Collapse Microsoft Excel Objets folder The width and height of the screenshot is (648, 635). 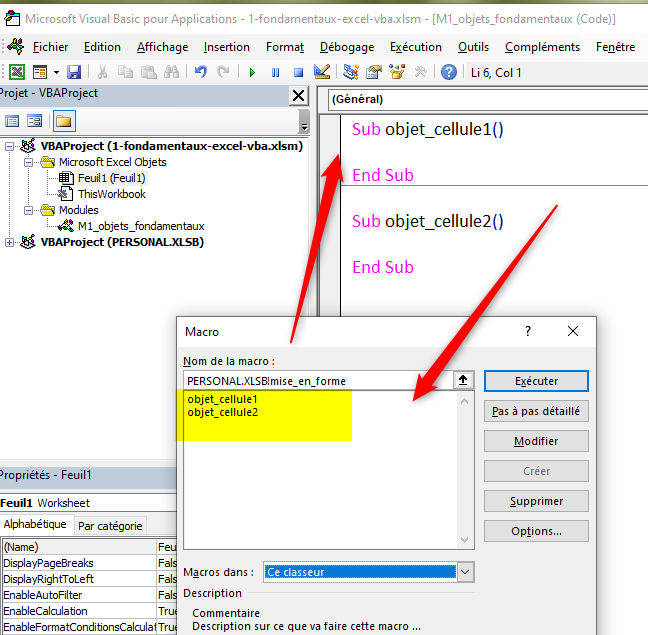coord(28,162)
